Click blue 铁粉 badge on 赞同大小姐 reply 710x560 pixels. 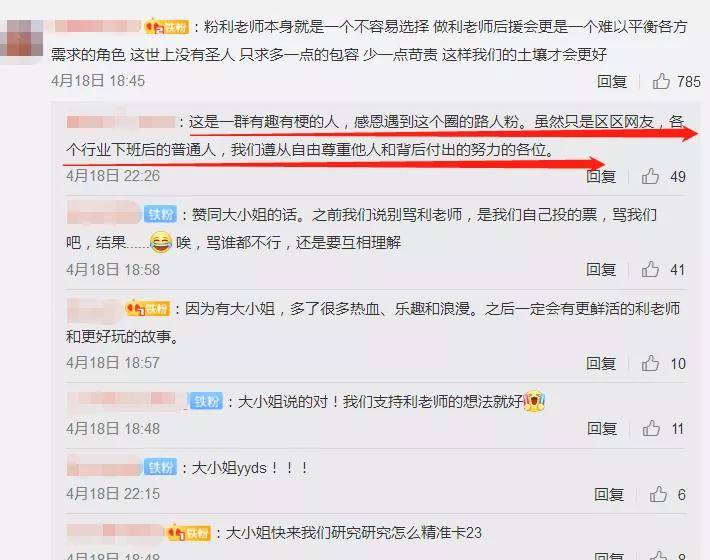tap(160, 214)
